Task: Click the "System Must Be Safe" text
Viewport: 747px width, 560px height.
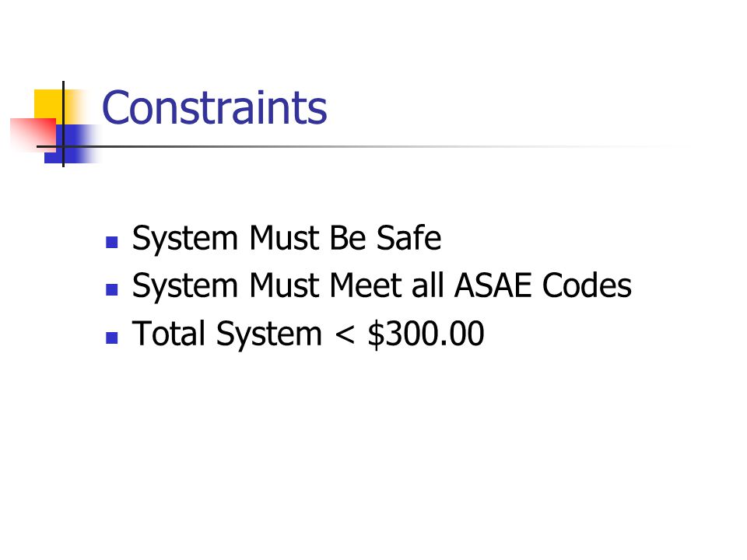Action: [x=287, y=238]
